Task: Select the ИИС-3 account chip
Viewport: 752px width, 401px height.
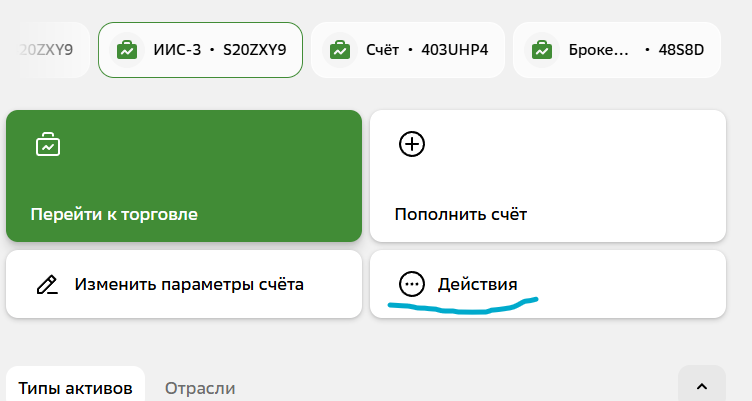Action: point(200,49)
